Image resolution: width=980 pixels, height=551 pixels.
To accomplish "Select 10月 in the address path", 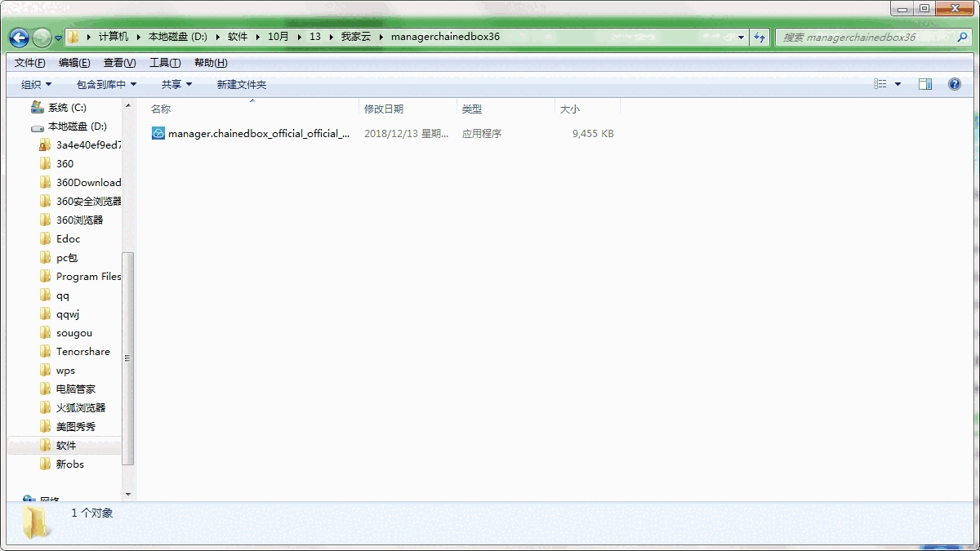I will pyautogui.click(x=278, y=37).
